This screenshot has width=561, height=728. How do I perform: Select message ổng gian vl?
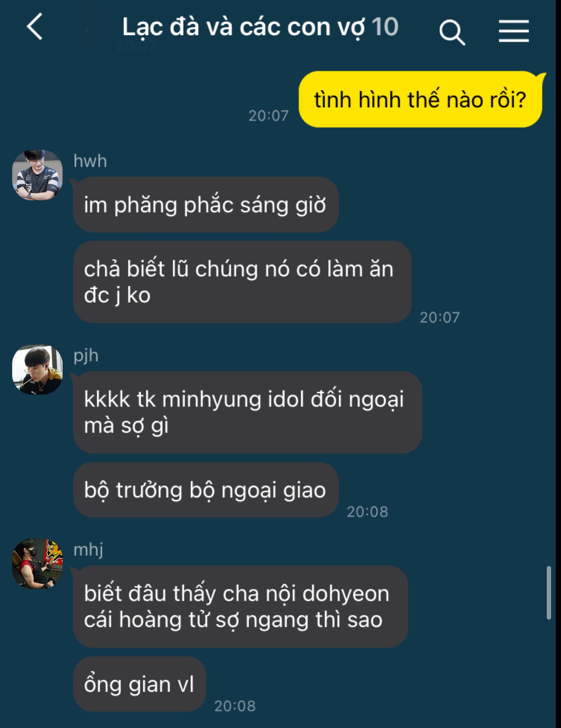click(139, 684)
